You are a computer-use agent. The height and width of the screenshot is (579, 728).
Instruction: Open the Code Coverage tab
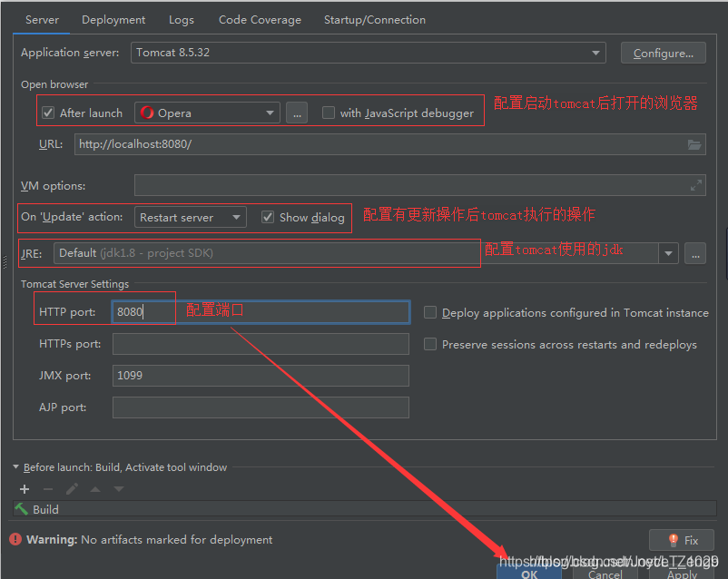tap(260, 19)
